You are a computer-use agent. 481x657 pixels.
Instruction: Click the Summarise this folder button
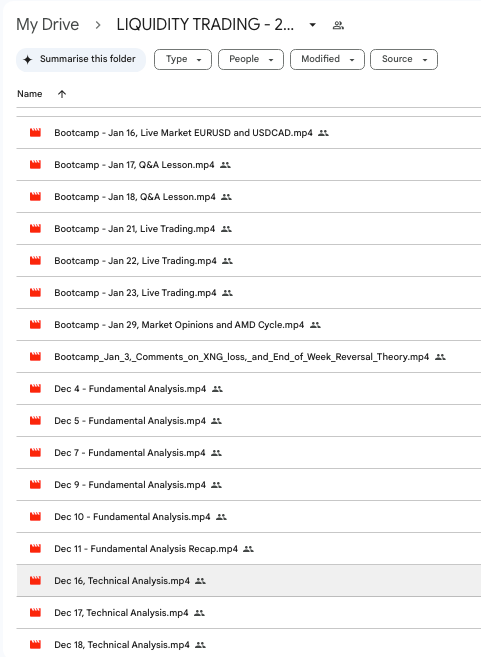81,59
